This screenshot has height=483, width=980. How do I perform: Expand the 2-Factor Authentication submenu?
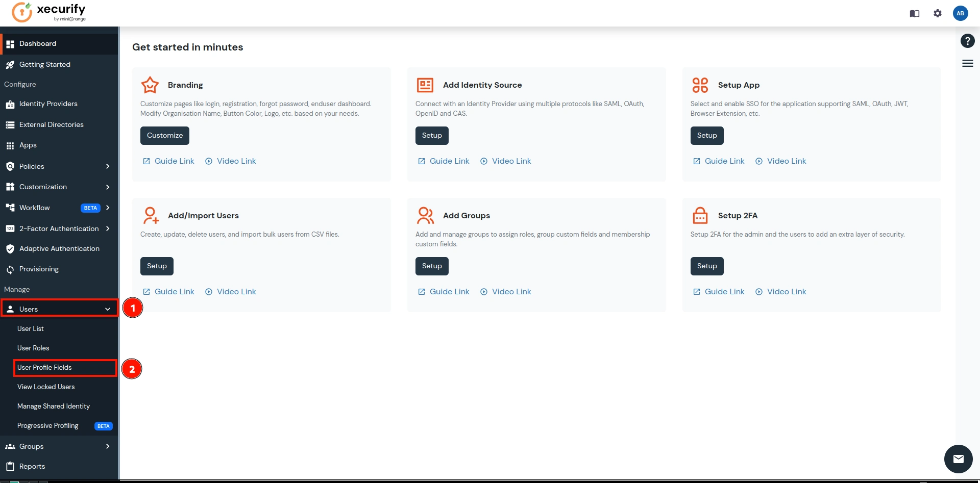tap(108, 228)
